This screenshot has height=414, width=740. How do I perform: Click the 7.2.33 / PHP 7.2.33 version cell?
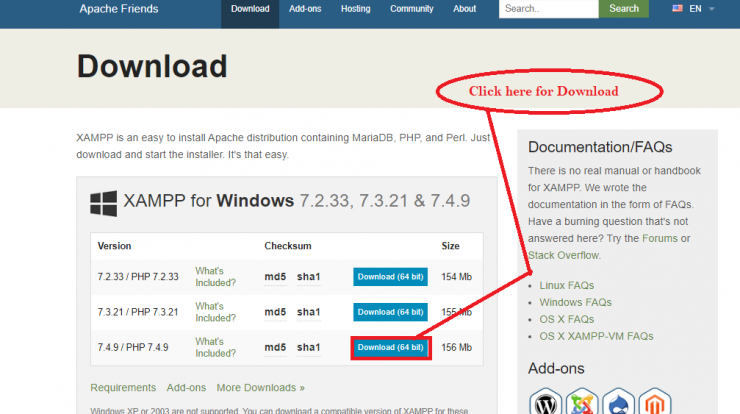tap(138, 277)
